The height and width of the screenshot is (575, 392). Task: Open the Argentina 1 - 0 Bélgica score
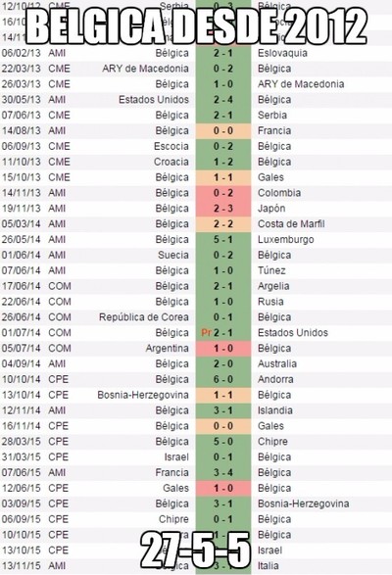(223, 349)
